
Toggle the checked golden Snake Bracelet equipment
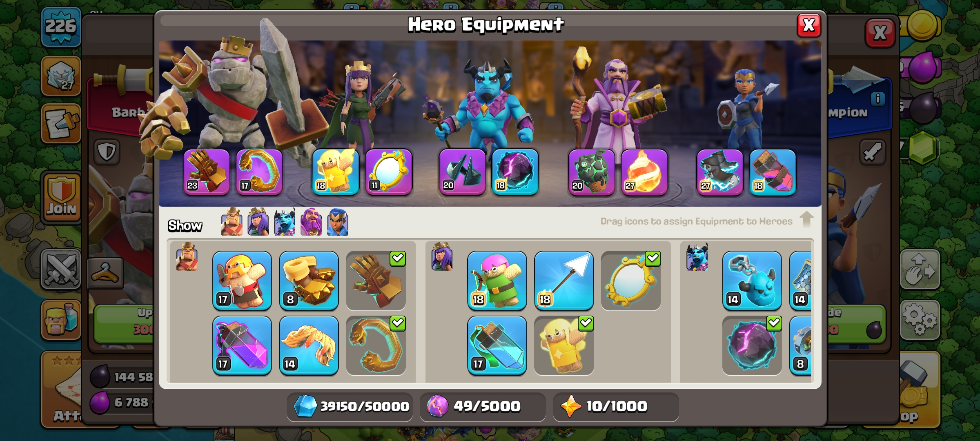(x=376, y=345)
